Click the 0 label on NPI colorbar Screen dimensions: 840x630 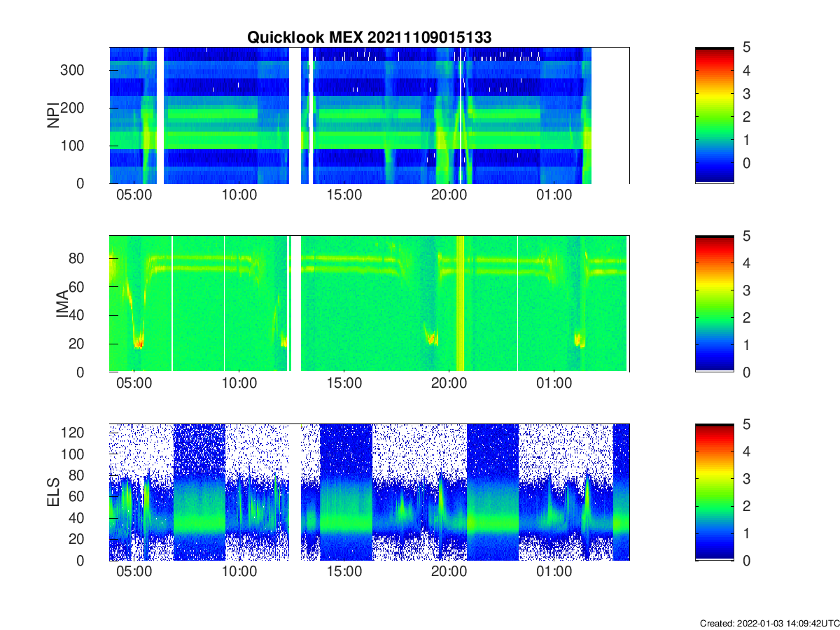coord(748,162)
